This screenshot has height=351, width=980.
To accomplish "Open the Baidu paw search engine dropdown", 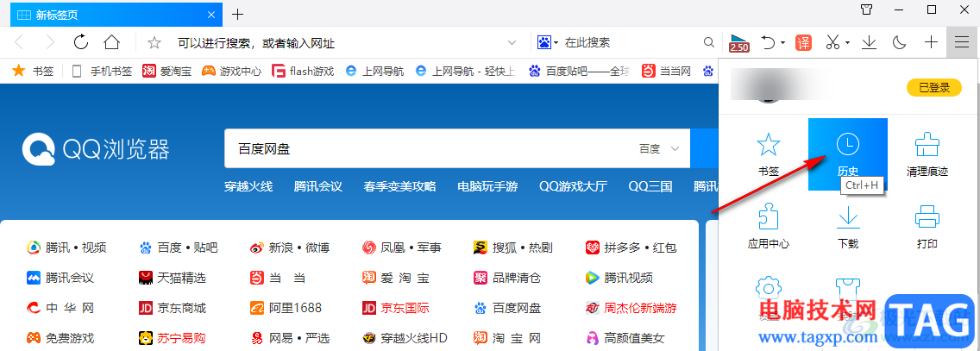I will coord(548,42).
